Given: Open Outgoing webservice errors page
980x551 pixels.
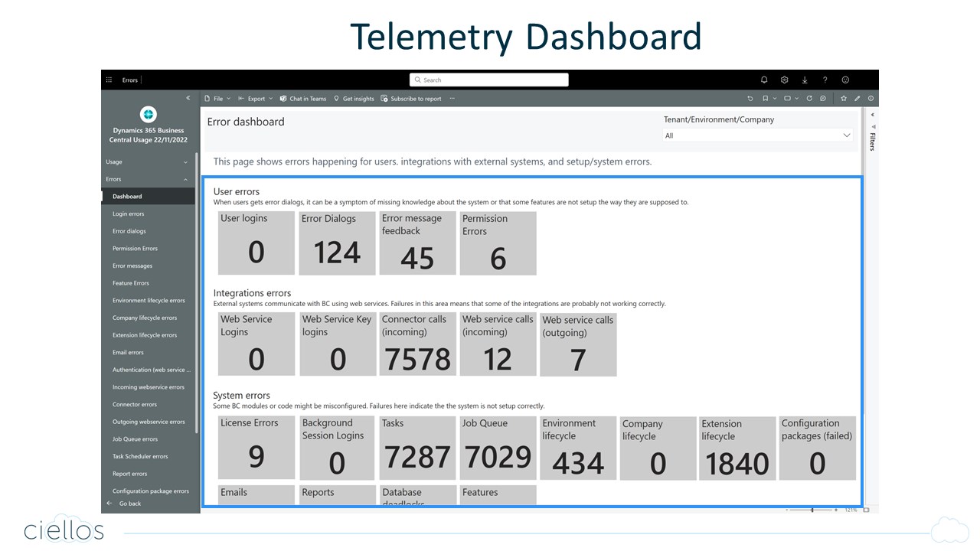Looking at the screenshot, I should pyautogui.click(x=148, y=422).
